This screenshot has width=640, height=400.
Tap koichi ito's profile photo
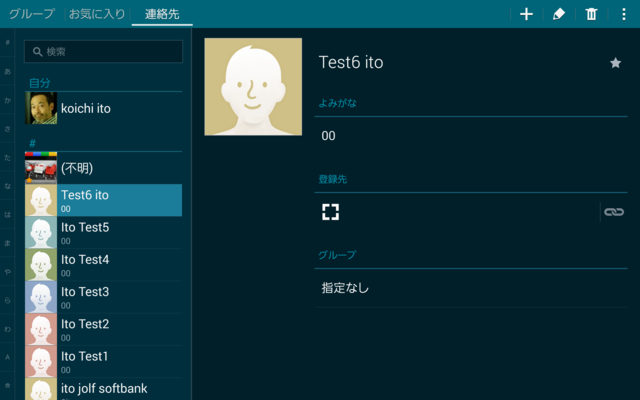41,108
